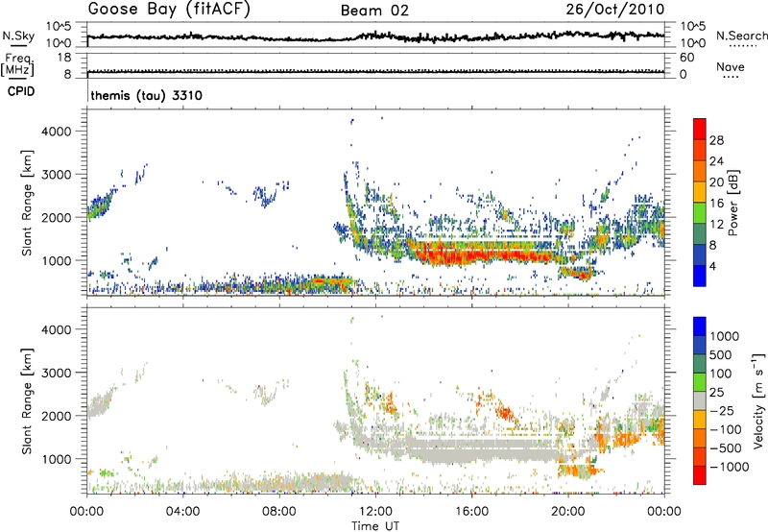
Task: Click the "12:00" time axis label
Action: (375, 512)
